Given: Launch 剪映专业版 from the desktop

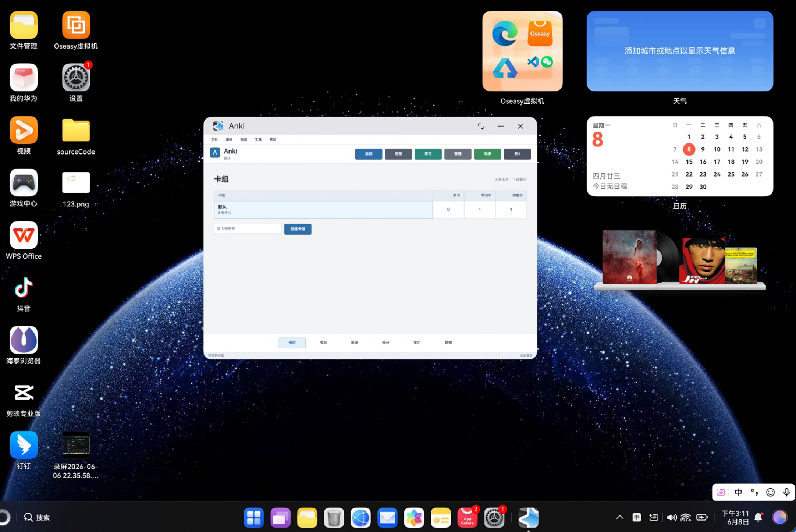Looking at the screenshot, I should [24, 393].
